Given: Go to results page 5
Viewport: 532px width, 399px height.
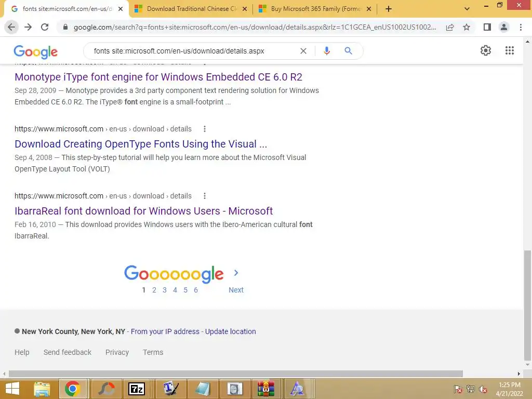Looking at the screenshot, I should [185, 290].
